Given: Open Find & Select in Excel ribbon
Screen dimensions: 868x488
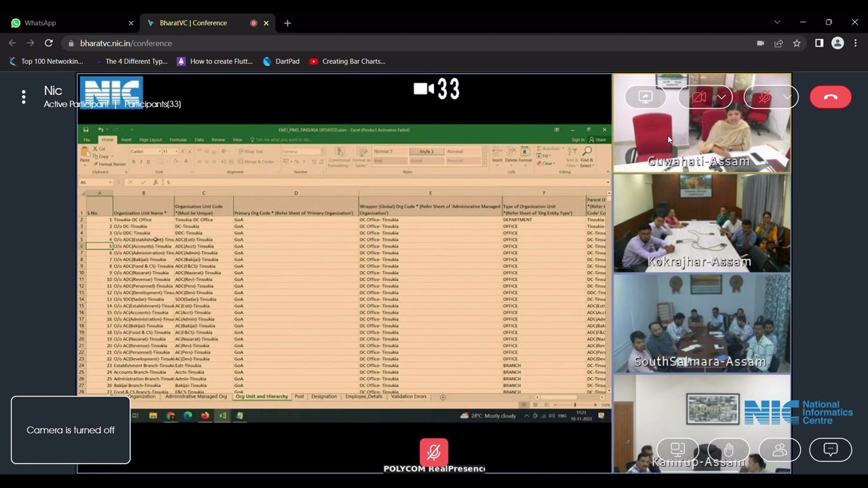Looking at the screenshot, I should [x=587, y=157].
